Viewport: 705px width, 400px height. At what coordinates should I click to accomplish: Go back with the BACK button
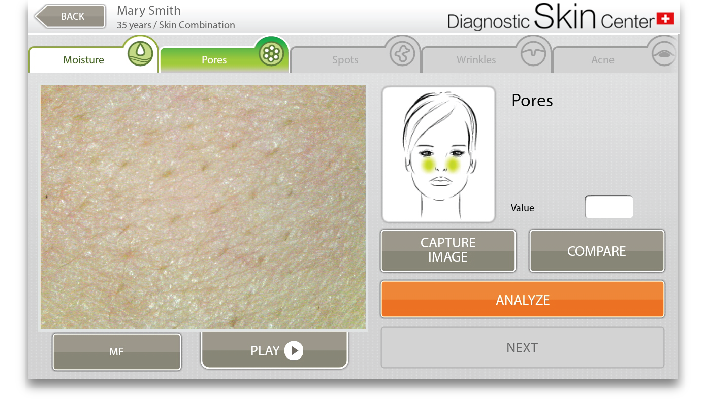point(70,17)
